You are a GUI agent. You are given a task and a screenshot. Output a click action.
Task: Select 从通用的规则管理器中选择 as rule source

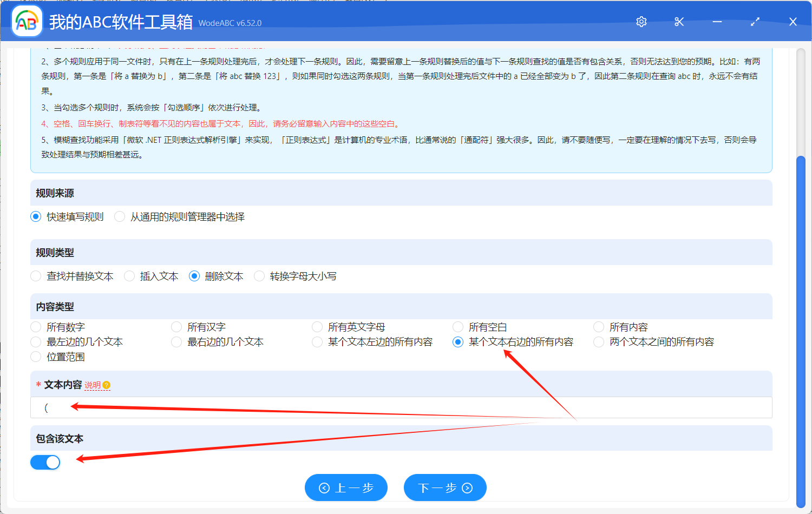pyautogui.click(x=119, y=216)
